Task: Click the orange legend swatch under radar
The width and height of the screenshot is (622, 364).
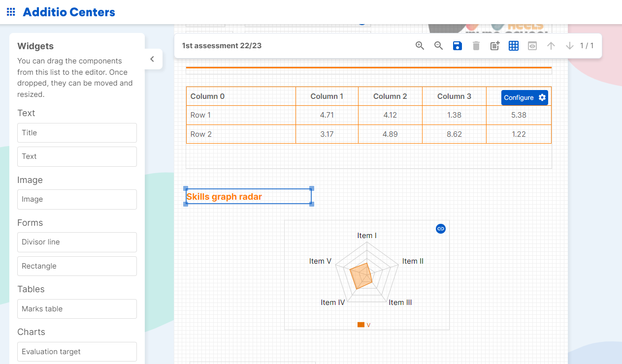Action: [361, 325]
